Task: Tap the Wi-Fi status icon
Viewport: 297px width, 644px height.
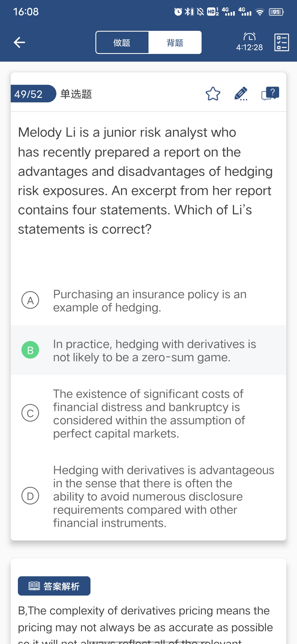Action: (x=260, y=12)
